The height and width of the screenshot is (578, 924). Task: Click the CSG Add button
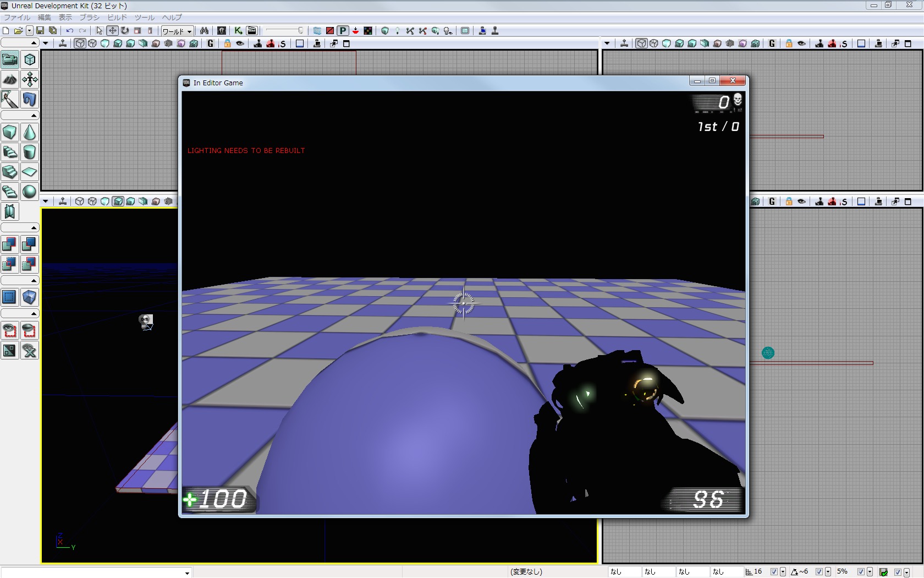(10, 244)
